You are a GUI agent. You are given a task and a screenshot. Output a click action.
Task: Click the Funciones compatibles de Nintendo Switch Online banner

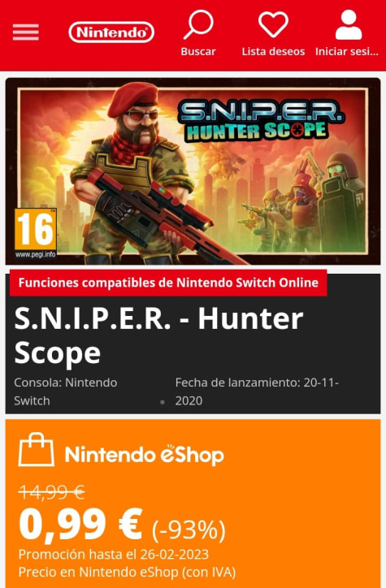tap(168, 283)
